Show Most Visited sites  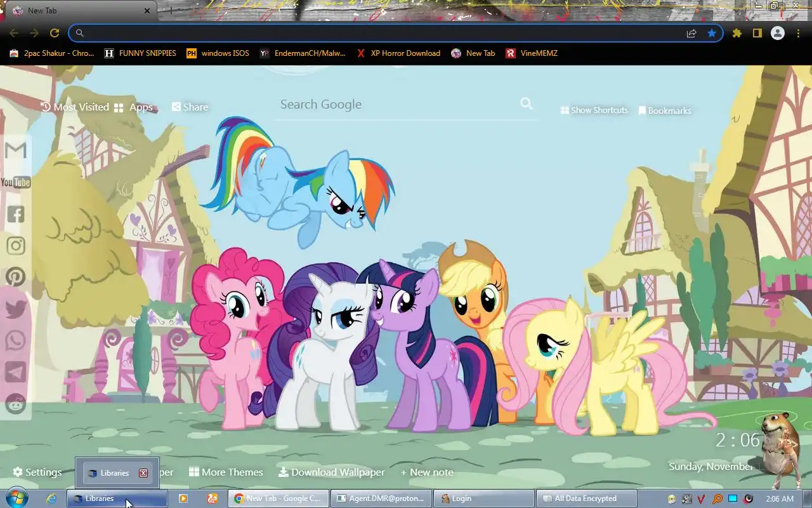pyautogui.click(x=75, y=107)
